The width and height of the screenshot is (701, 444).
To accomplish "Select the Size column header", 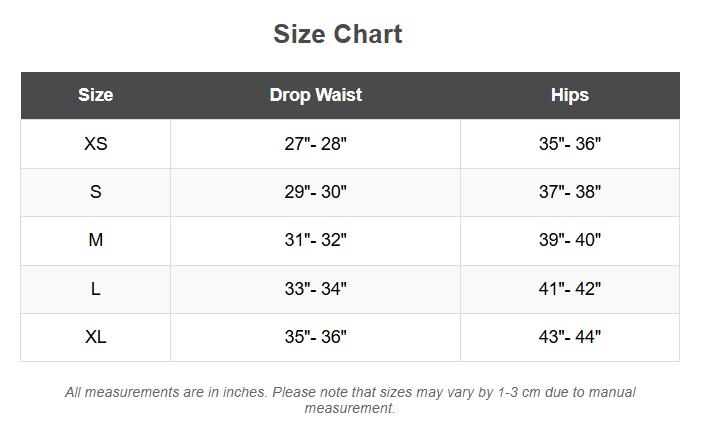I will (96, 96).
